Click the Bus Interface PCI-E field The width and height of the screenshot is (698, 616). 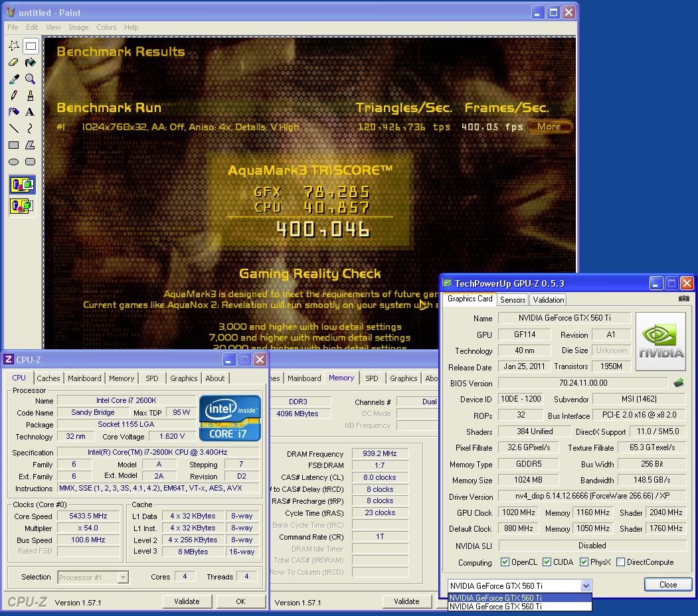[640, 415]
